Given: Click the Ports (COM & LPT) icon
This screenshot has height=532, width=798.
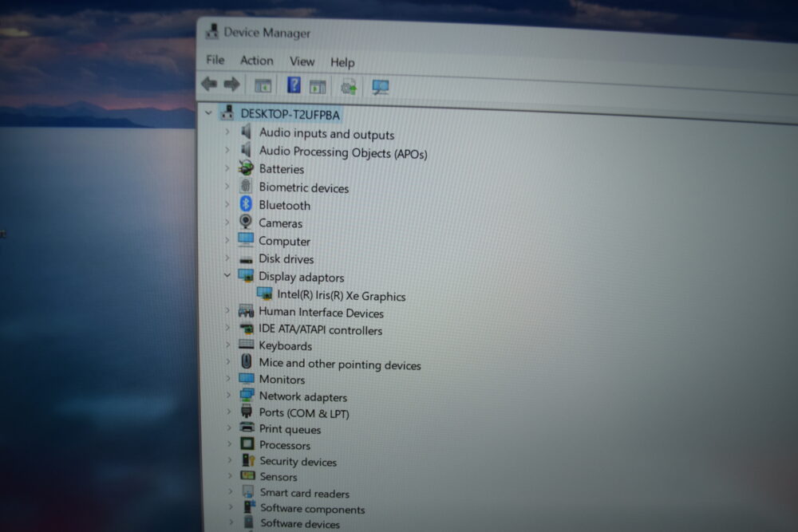Looking at the screenshot, I should point(247,412).
